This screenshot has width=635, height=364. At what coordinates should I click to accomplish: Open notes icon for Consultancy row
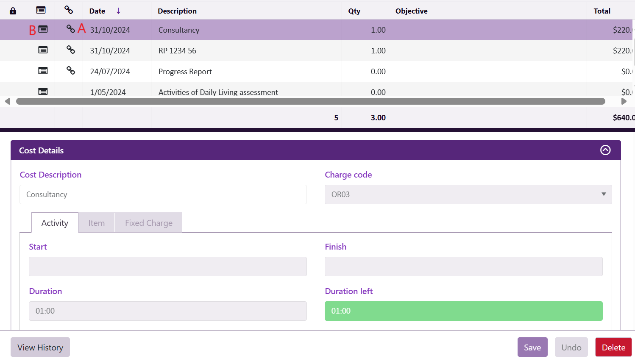[43, 29]
